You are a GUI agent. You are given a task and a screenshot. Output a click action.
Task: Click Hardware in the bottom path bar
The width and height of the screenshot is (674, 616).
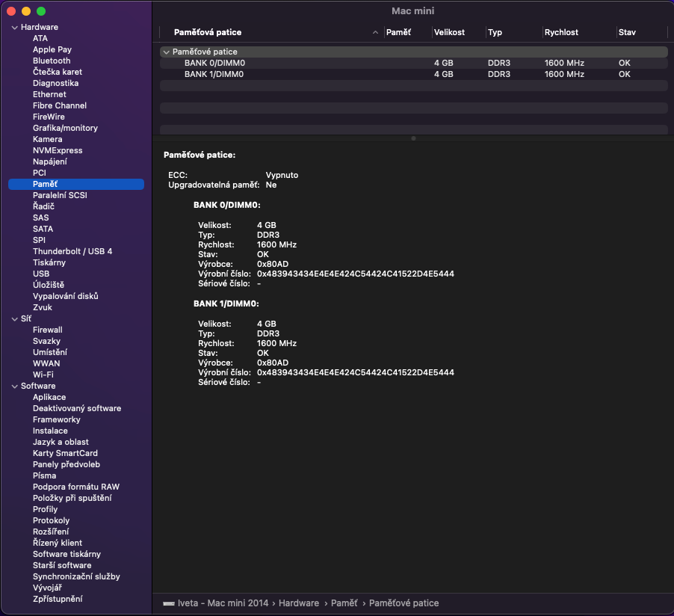click(x=299, y=603)
